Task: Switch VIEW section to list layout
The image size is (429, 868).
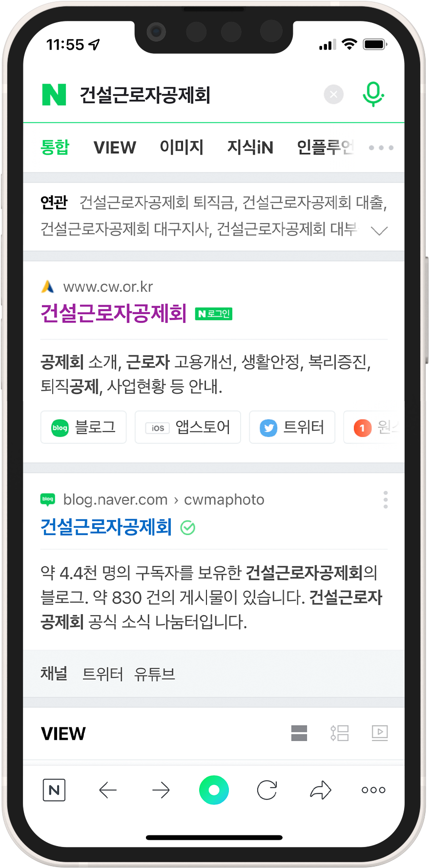Action: [x=339, y=733]
